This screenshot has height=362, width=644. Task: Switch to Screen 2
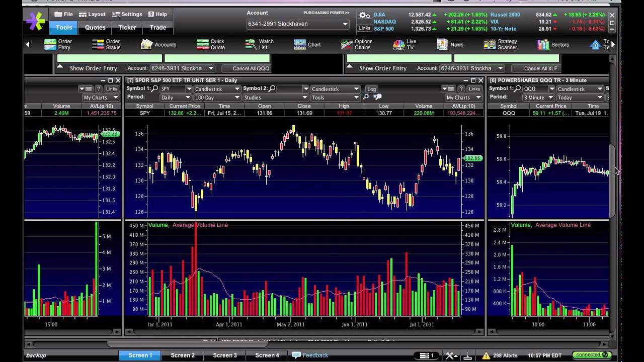[x=183, y=355]
